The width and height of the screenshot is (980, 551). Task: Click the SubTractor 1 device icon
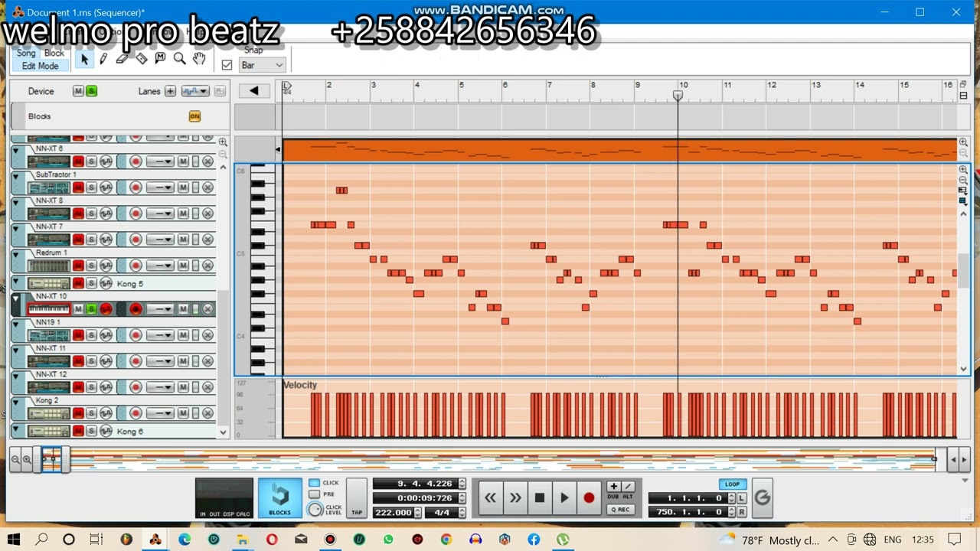49,187
